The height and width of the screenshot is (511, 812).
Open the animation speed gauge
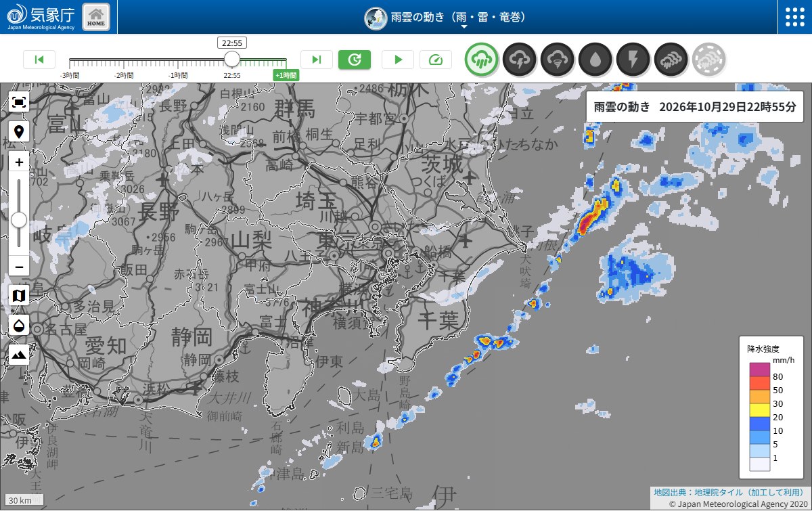[436, 60]
